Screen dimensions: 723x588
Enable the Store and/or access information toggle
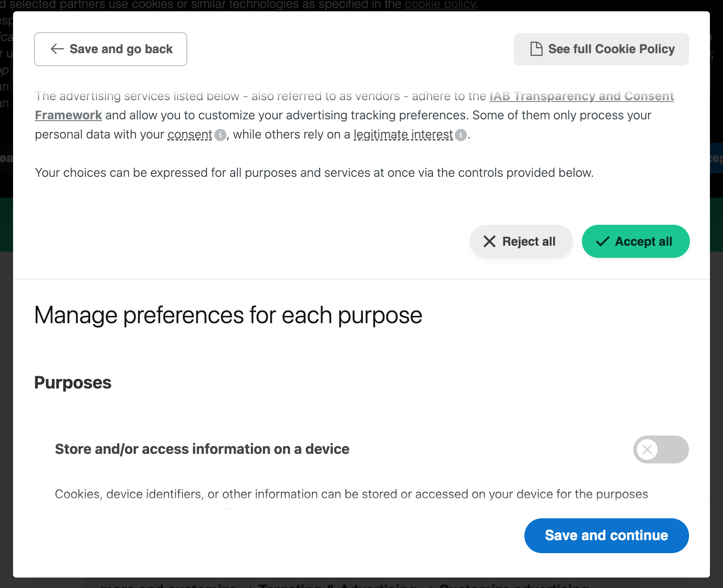tap(661, 449)
